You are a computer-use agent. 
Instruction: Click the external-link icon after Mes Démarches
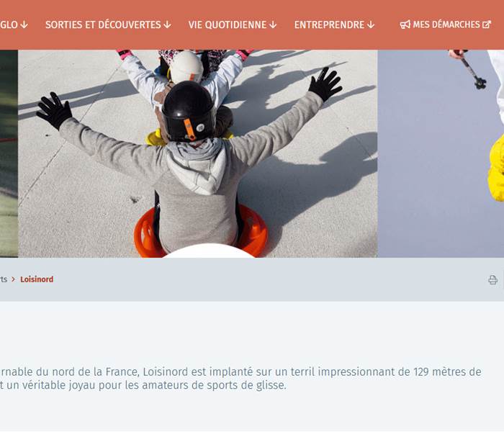487,24
